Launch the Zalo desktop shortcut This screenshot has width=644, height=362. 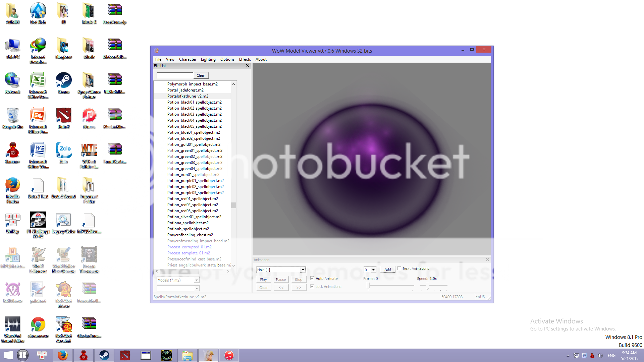point(63,153)
